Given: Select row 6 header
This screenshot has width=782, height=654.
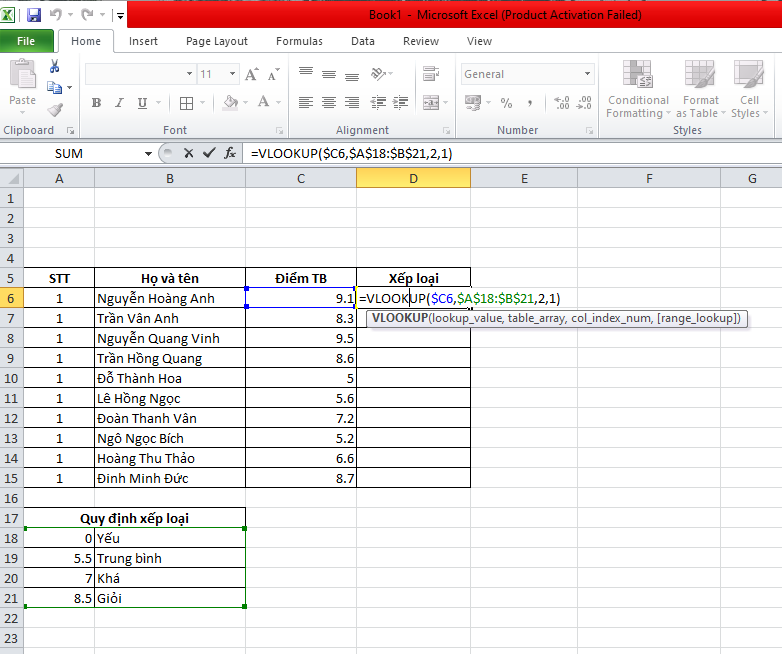Looking at the screenshot, I should (x=11, y=298).
